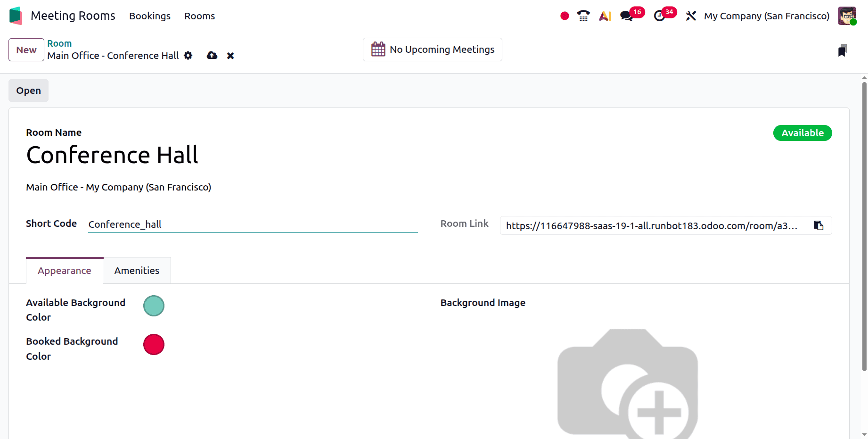Switch to the Appearance tab
The height and width of the screenshot is (439, 868).
[x=65, y=271]
